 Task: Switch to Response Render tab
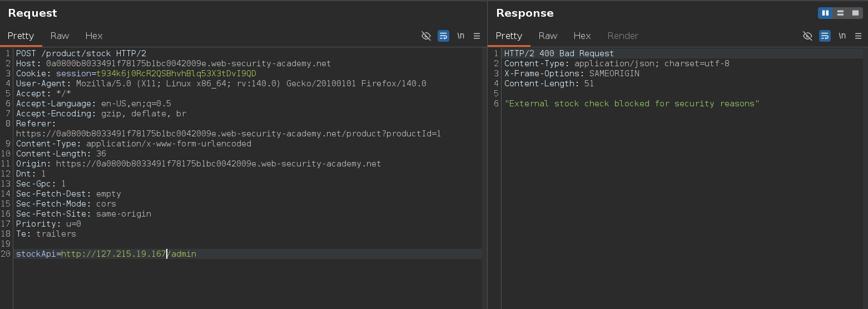point(623,36)
